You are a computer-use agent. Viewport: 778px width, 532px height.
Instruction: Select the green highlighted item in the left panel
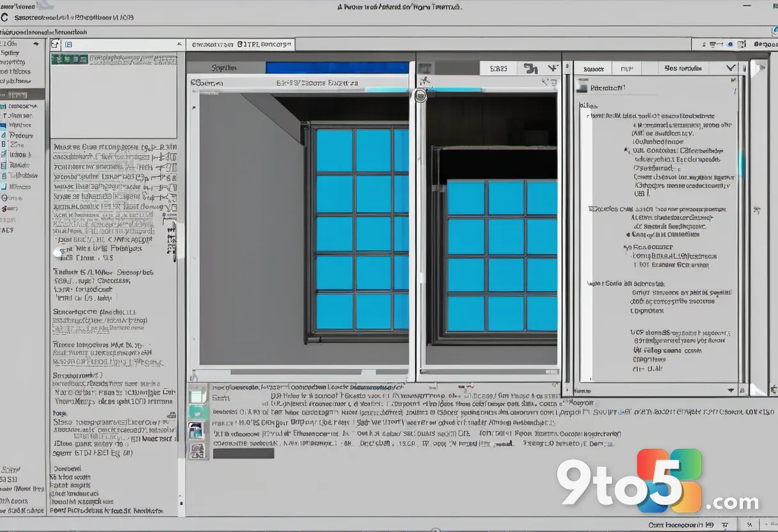70,59
